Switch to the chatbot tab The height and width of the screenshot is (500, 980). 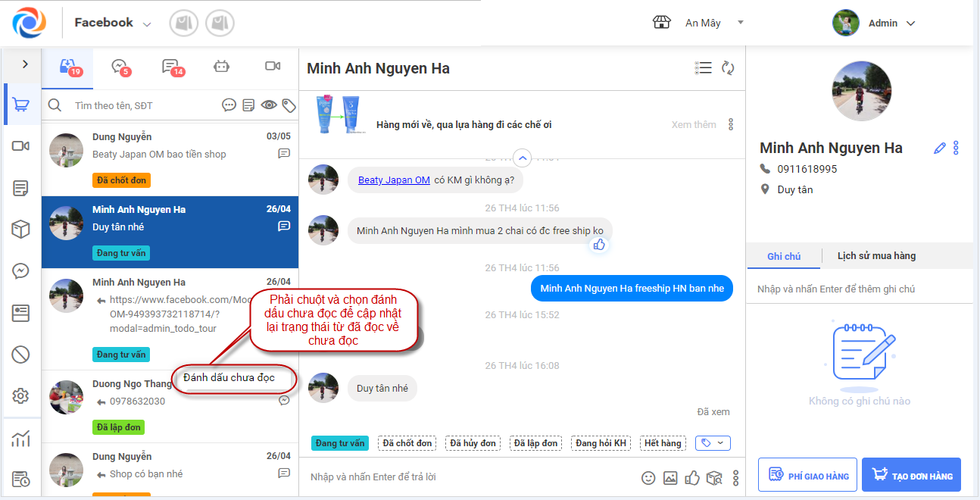click(221, 67)
